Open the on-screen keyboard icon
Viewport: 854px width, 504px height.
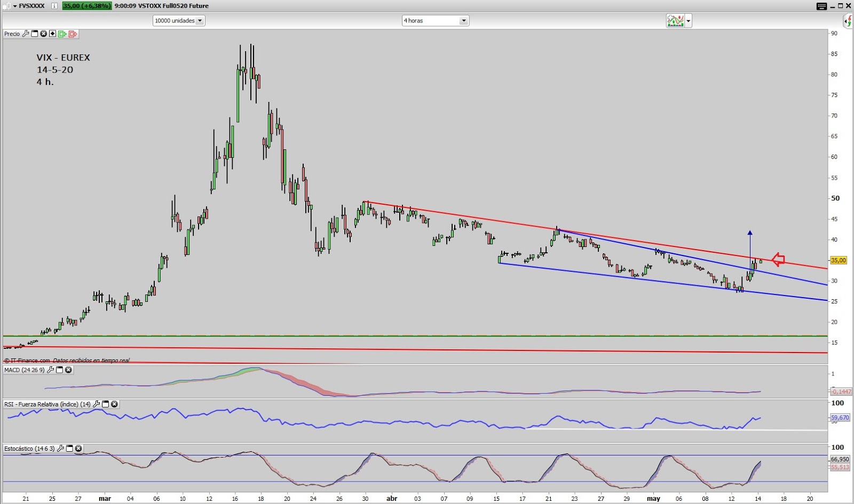(x=822, y=6)
